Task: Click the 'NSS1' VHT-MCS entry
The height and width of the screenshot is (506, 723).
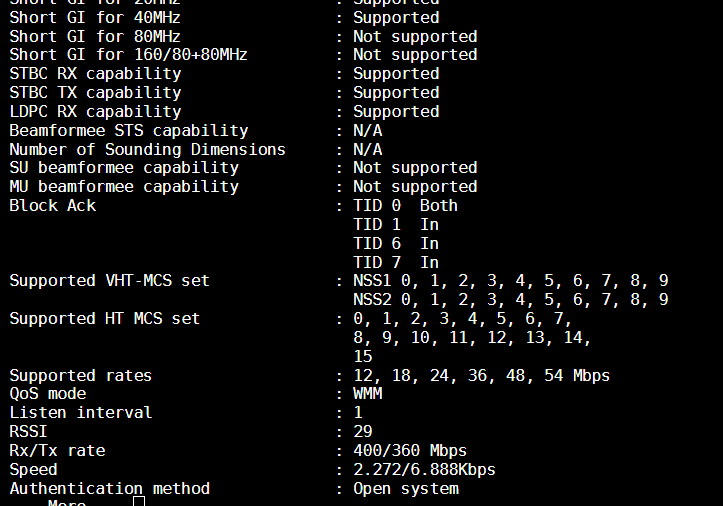Action: pyautogui.click(x=372, y=280)
